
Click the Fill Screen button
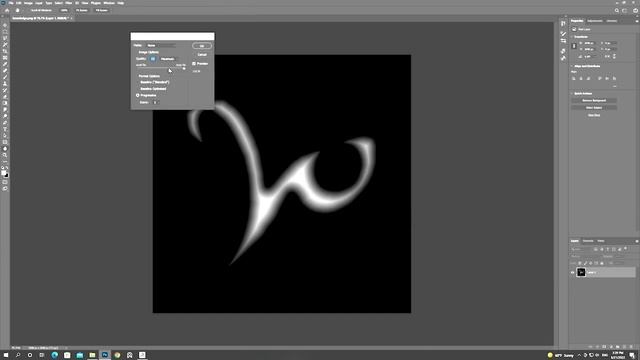tap(102, 10)
